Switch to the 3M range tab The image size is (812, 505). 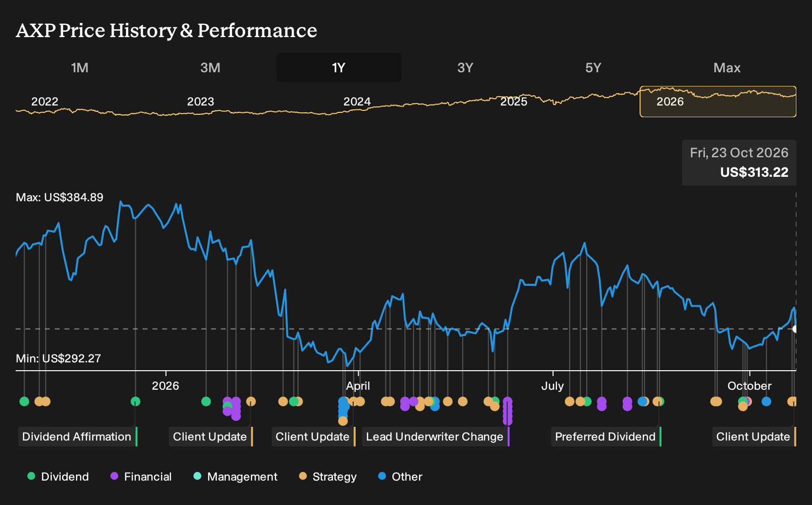pos(210,67)
